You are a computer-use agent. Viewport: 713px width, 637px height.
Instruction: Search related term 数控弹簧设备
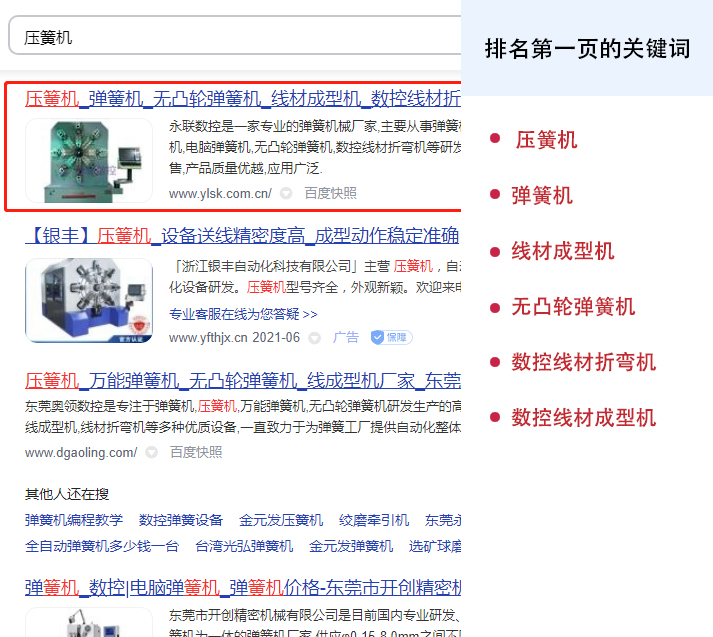click(181, 520)
